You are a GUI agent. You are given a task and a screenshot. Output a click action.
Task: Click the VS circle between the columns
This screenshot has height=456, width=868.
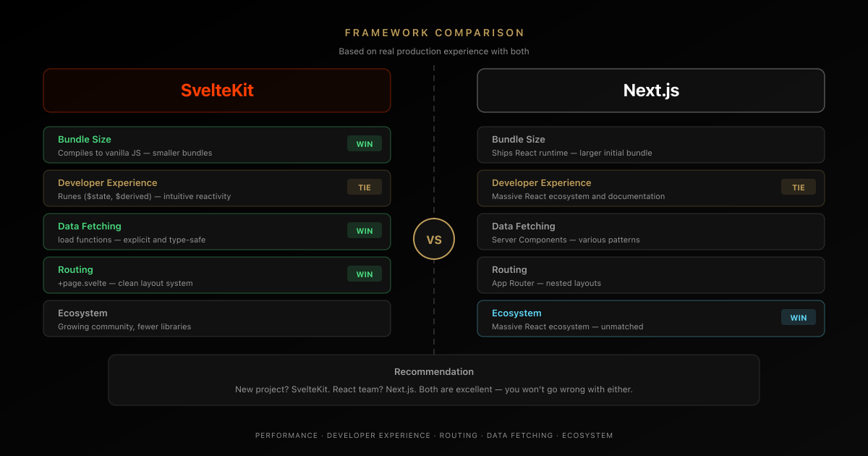(x=434, y=239)
